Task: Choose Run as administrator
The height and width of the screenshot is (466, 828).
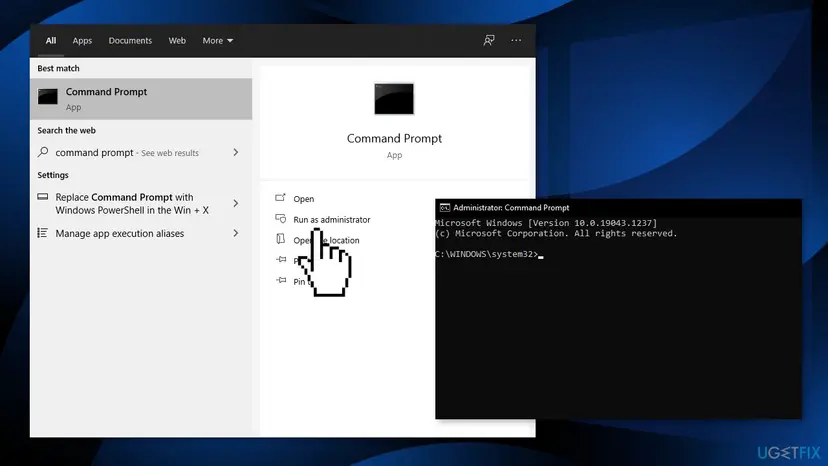Action: tap(332, 219)
